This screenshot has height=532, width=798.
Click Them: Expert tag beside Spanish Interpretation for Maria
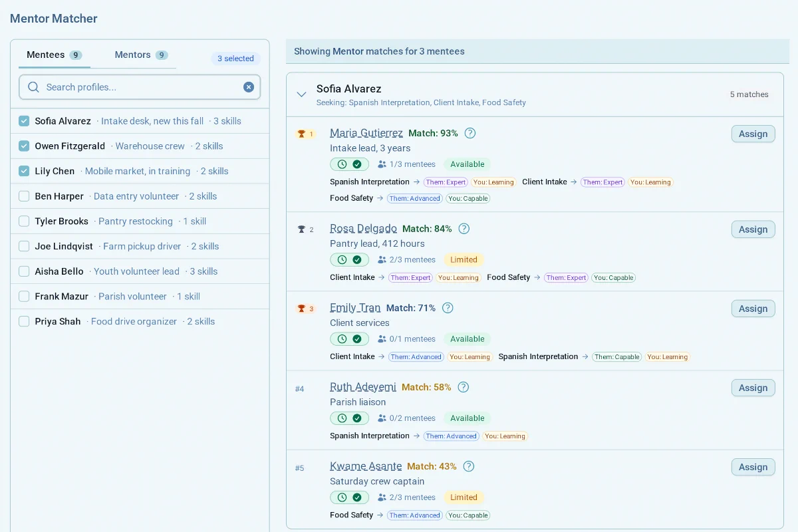point(446,182)
